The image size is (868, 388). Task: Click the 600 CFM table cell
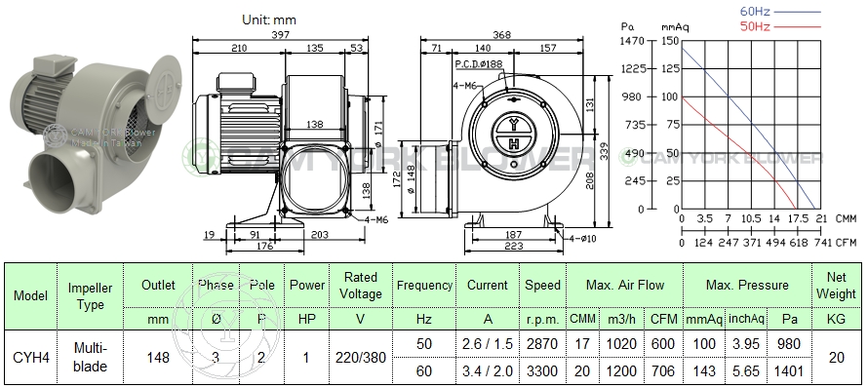[x=664, y=344]
